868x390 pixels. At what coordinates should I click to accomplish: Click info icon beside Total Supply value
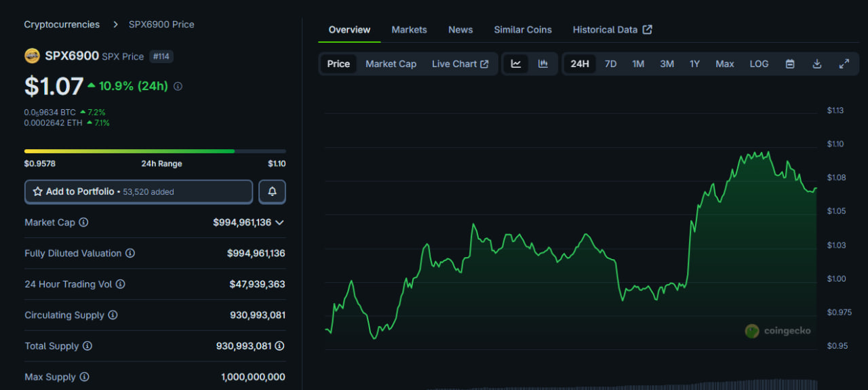pos(279,346)
